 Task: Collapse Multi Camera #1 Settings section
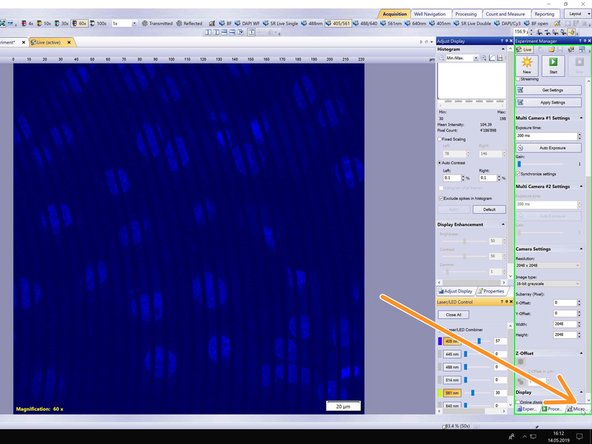click(581, 118)
